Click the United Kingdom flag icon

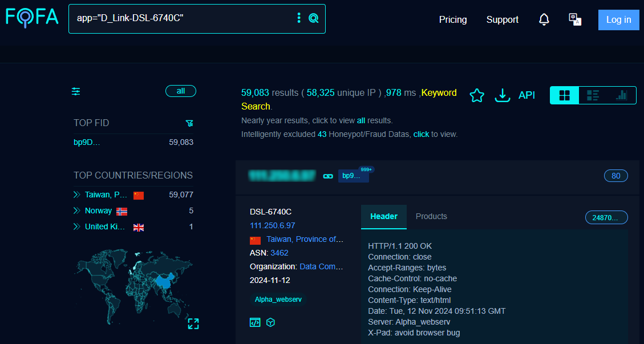[x=139, y=227]
